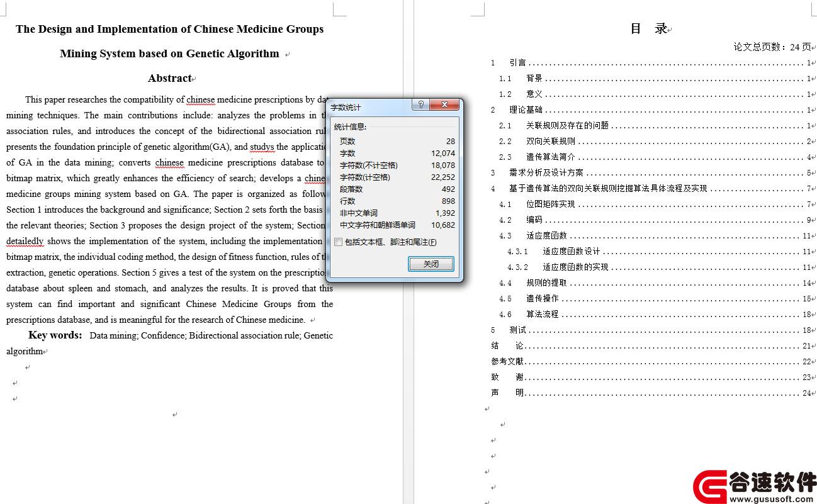Click the keyword Bidirectional association rule
Screen dimensions: 817x504
(245, 335)
